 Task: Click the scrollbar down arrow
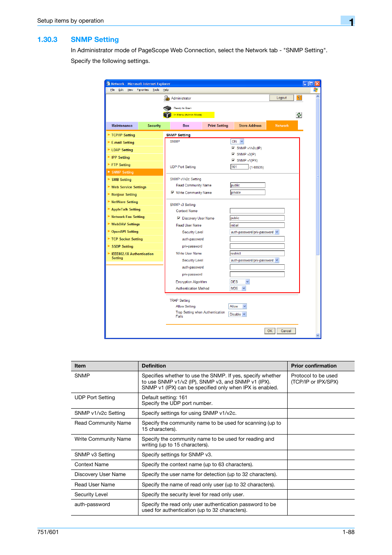pos(318,335)
